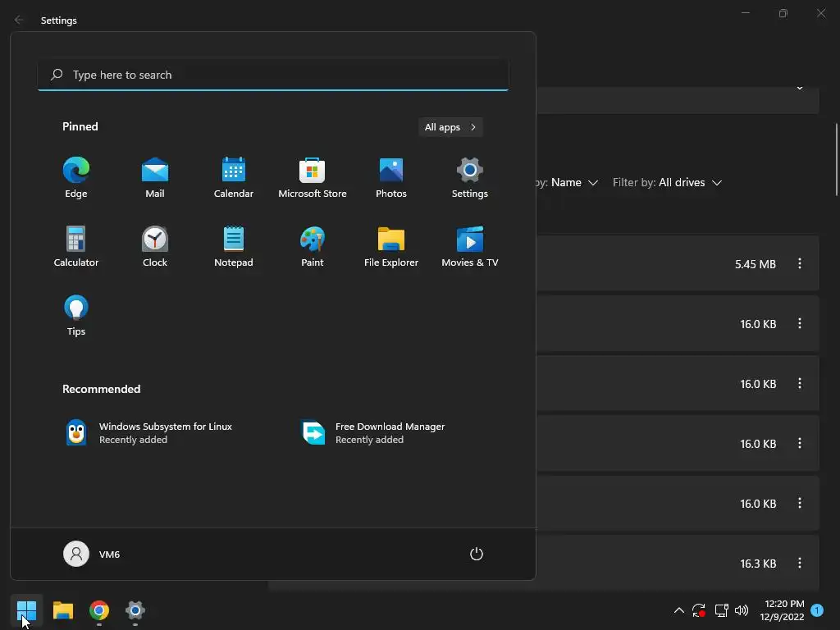Viewport: 840px width, 630px height.
Task: Open Google Chrome from the taskbar
Action: pos(99,610)
